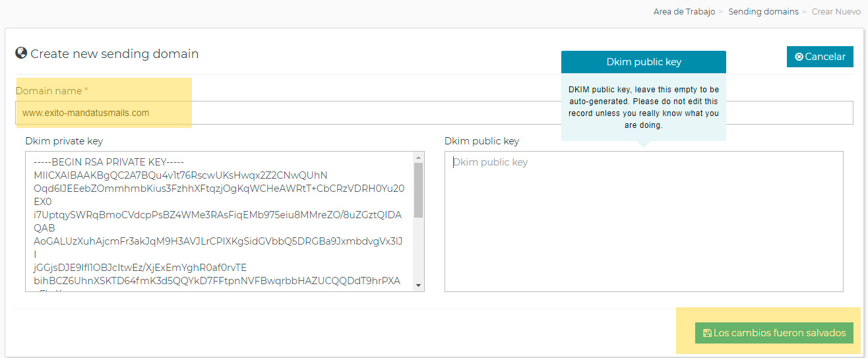Click the down arrow of private key scrollbar
The width and height of the screenshot is (868, 358).
pyautogui.click(x=418, y=285)
